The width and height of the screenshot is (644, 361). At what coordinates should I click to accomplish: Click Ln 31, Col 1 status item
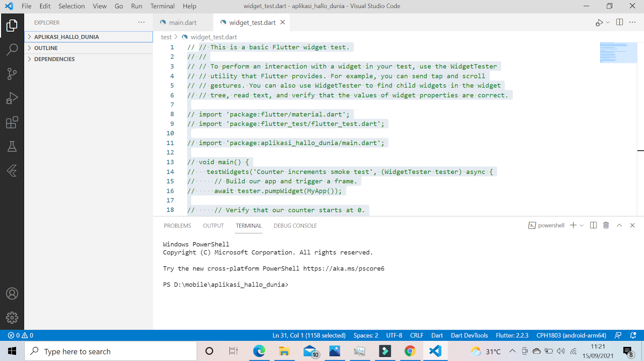pos(309,335)
